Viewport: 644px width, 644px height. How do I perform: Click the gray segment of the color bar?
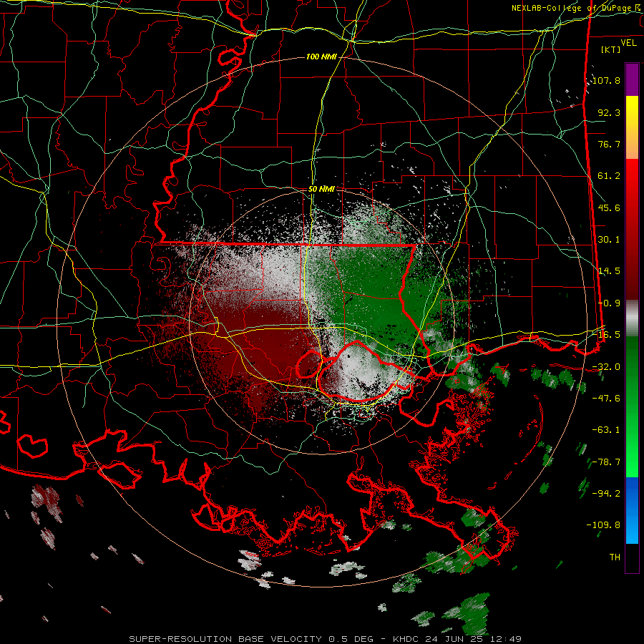tap(632, 318)
